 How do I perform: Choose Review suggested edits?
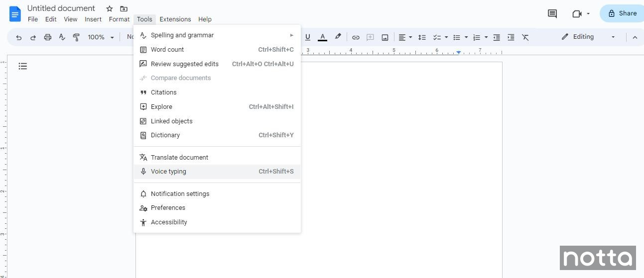tap(217, 64)
